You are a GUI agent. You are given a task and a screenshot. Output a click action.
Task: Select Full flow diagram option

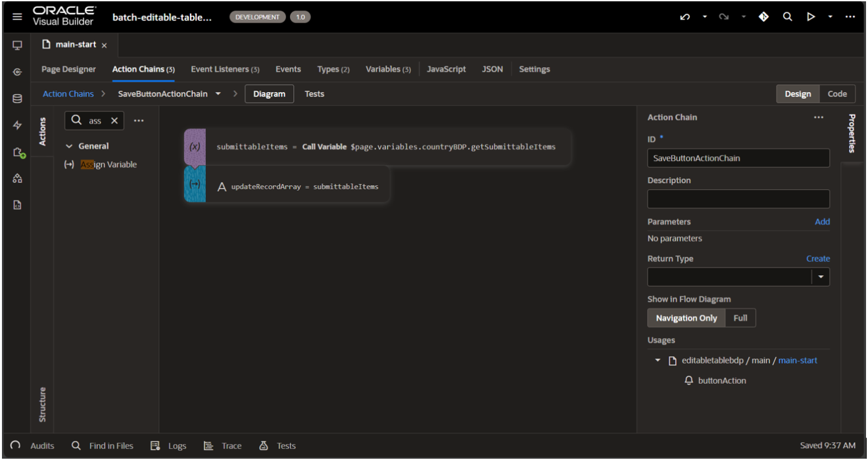coord(740,318)
